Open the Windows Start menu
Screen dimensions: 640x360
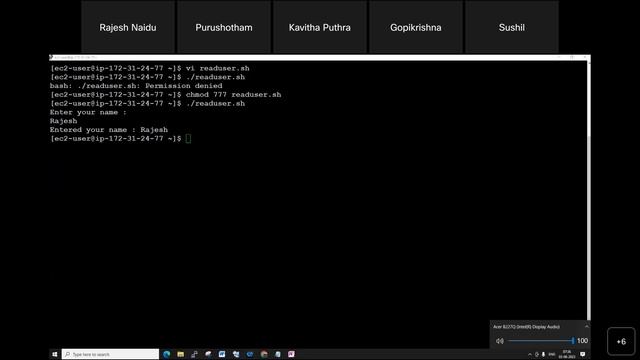(x=55, y=354)
